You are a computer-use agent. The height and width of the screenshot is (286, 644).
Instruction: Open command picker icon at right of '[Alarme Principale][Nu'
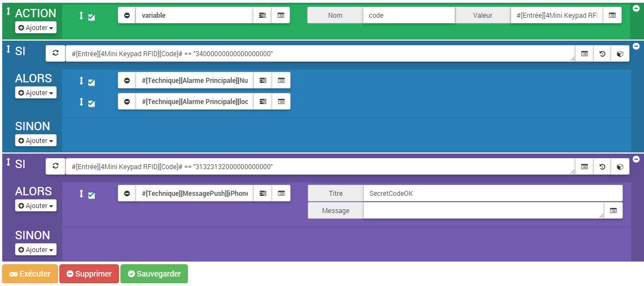281,80
